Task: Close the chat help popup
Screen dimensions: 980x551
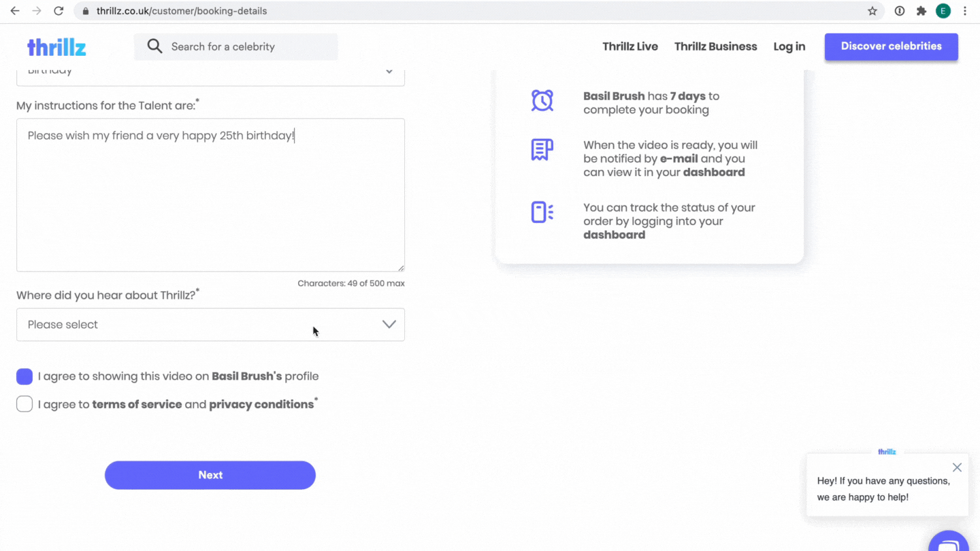Action: pos(957,467)
